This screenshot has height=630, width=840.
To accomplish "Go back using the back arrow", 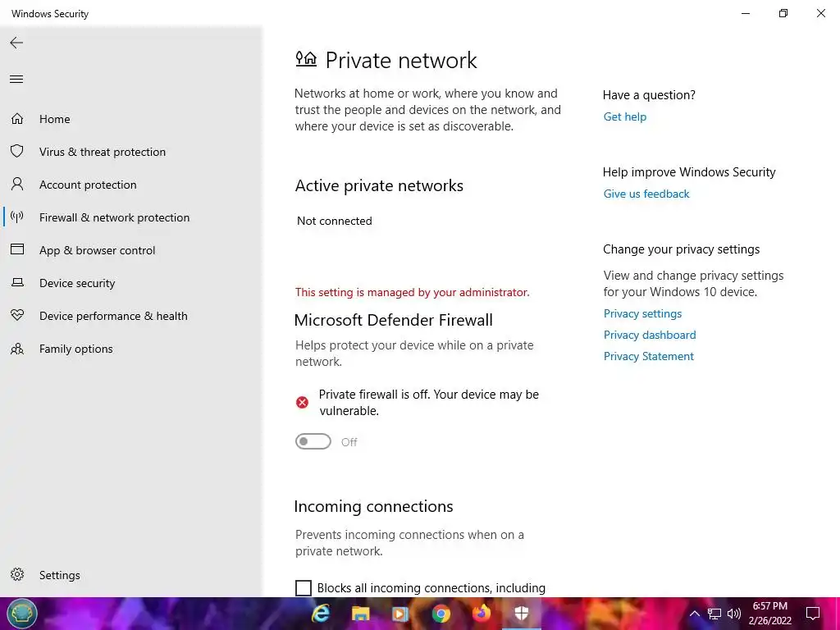I will (16, 43).
